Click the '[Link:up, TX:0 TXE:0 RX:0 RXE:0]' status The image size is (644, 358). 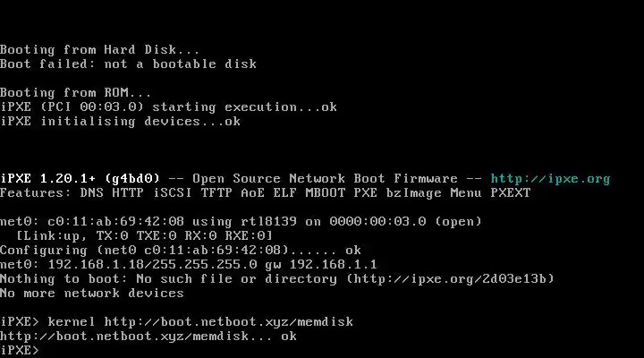(x=144, y=236)
